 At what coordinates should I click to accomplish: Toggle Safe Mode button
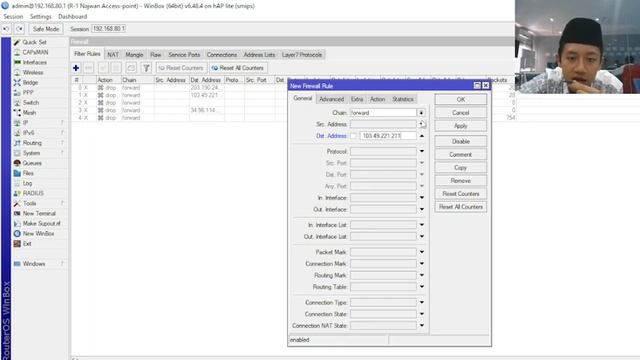(46, 29)
